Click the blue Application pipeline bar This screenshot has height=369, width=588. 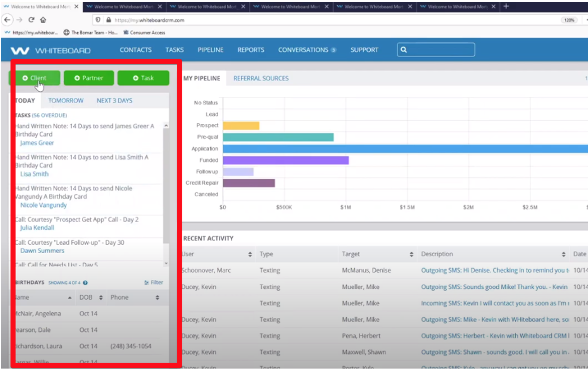[x=405, y=149]
